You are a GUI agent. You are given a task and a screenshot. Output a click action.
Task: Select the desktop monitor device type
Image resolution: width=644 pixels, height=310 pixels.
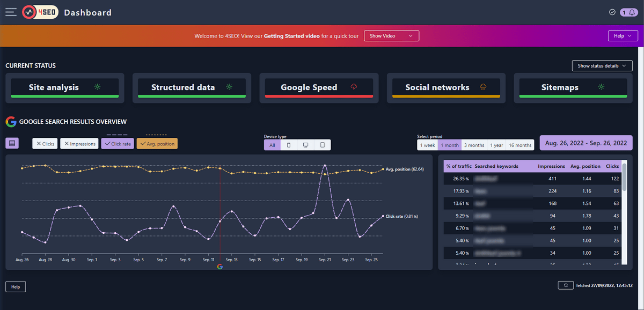[305, 145]
